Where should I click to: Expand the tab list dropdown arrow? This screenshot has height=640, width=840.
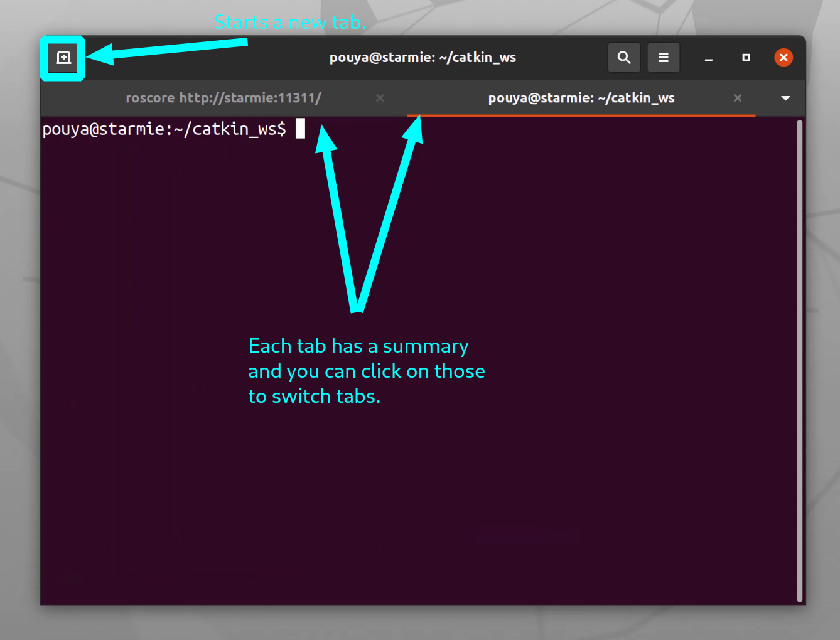click(x=785, y=99)
